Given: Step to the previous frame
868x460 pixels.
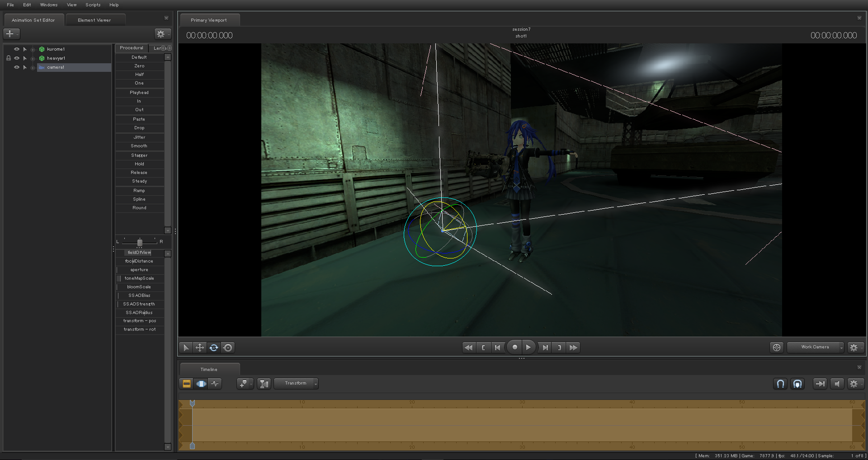Looking at the screenshot, I should coord(498,347).
